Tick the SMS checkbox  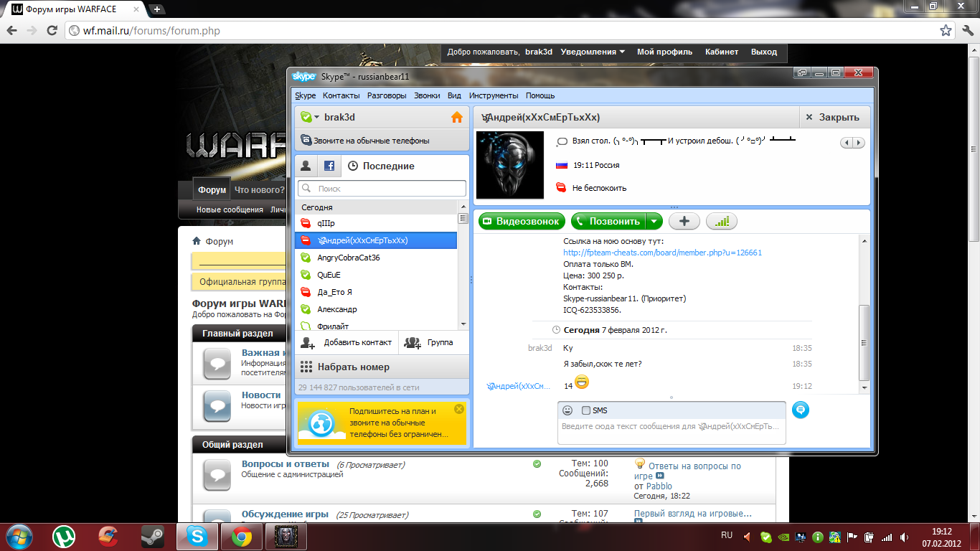pos(585,410)
